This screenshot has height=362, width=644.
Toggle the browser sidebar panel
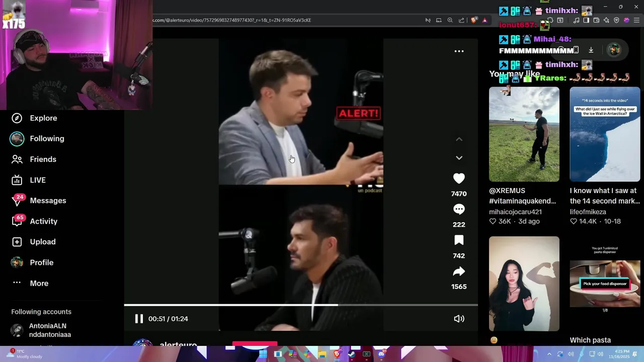(586, 21)
